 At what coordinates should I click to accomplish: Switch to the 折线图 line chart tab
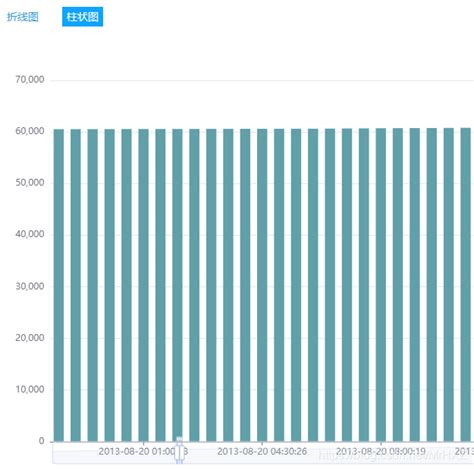[x=22, y=17]
